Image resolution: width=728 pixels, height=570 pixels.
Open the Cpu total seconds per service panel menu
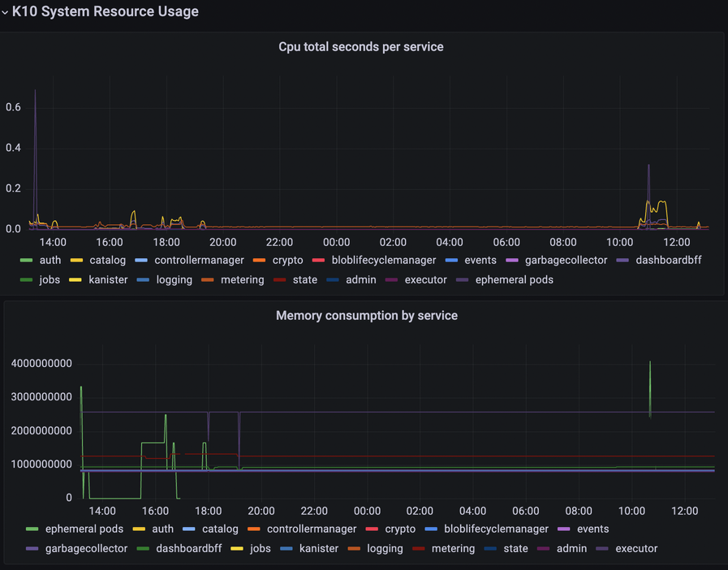click(360, 47)
